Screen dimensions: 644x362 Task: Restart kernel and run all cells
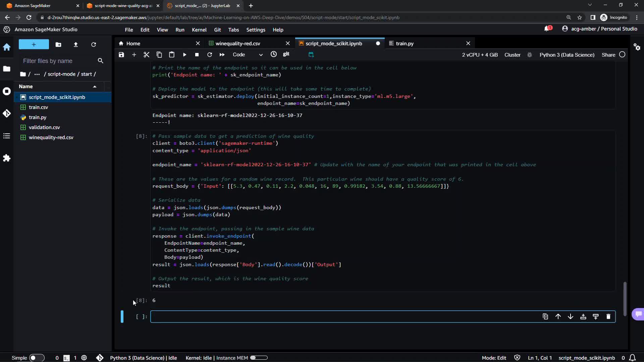222,55
